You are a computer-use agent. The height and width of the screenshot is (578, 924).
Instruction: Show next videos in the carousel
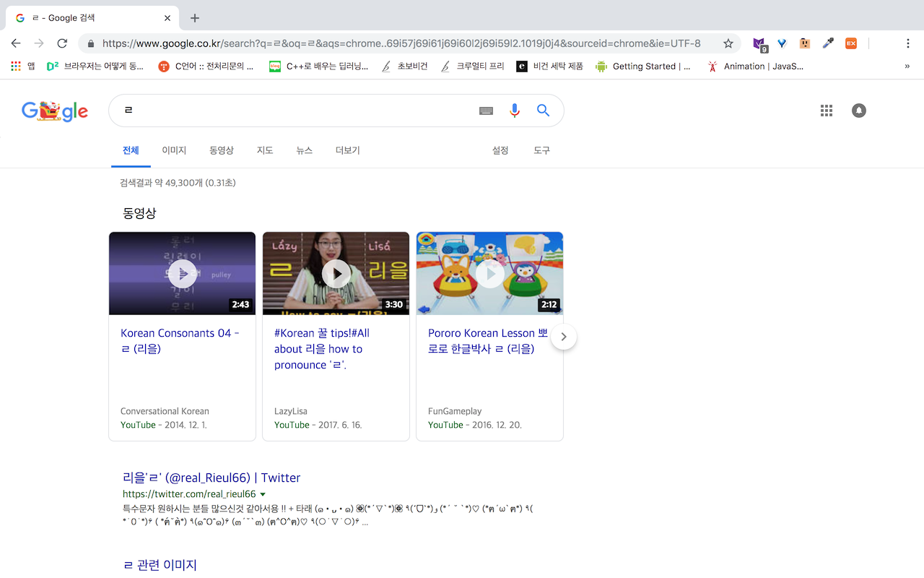click(x=564, y=337)
